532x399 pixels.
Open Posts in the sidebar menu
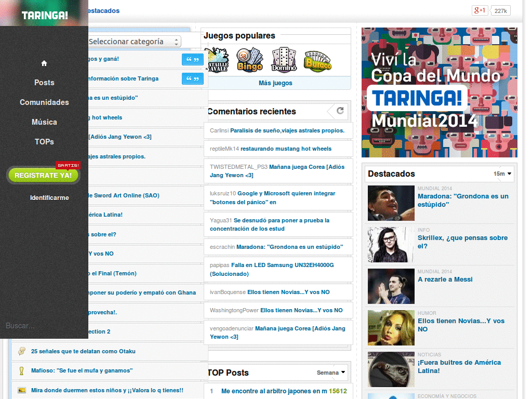tap(44, 83)
